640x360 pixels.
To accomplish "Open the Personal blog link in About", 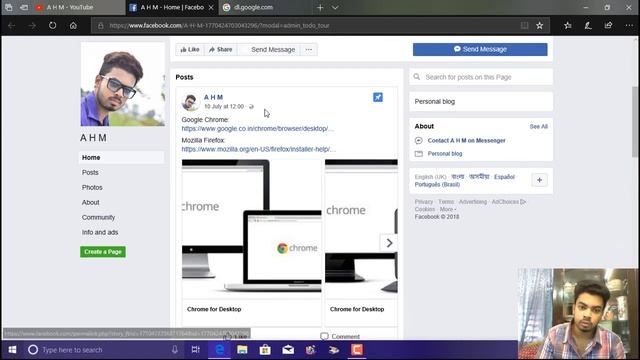I will 445,154.
